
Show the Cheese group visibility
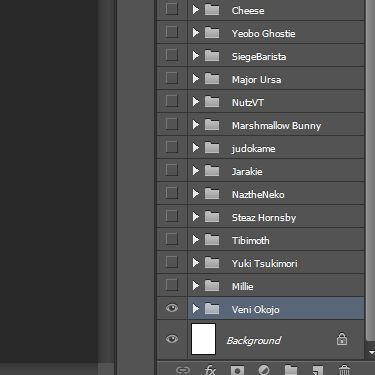171,9
